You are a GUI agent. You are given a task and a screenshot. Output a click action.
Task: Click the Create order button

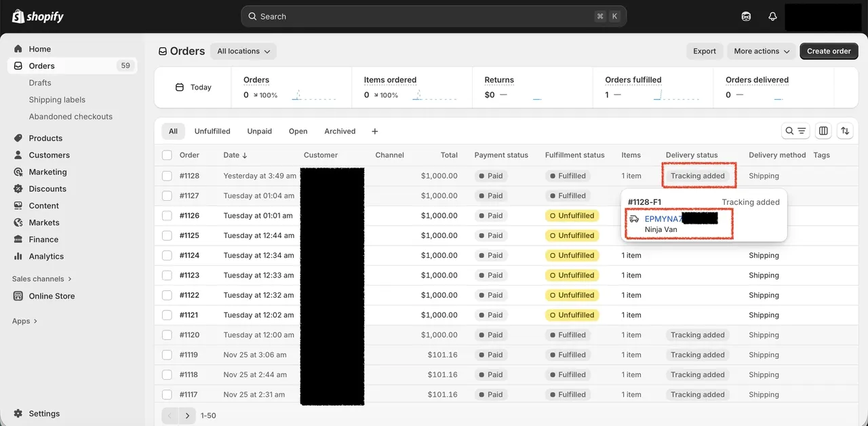point(828,51)
